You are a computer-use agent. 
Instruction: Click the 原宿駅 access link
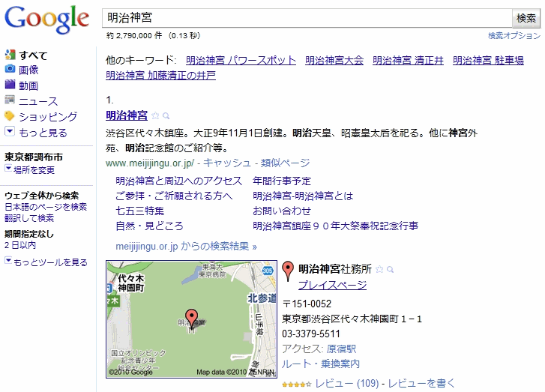[341, 349]
